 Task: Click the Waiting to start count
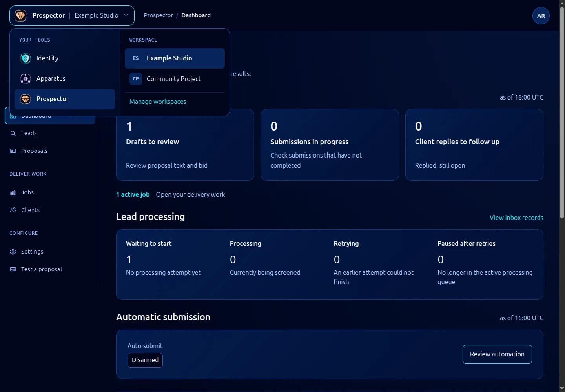point(129,260)
